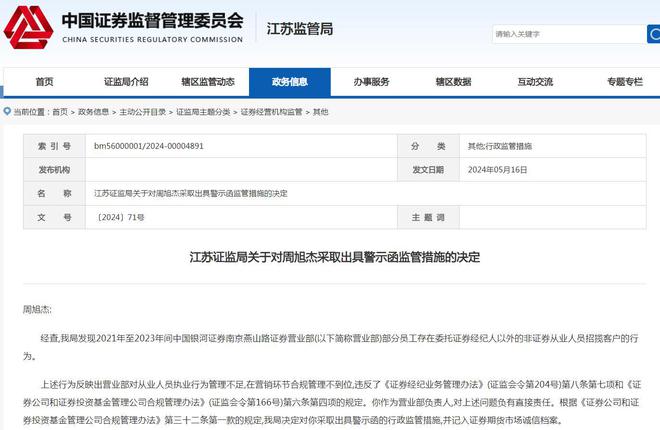Click the salutation 周旭杰:
Viewport: 660px width, 430px height.
37,310
